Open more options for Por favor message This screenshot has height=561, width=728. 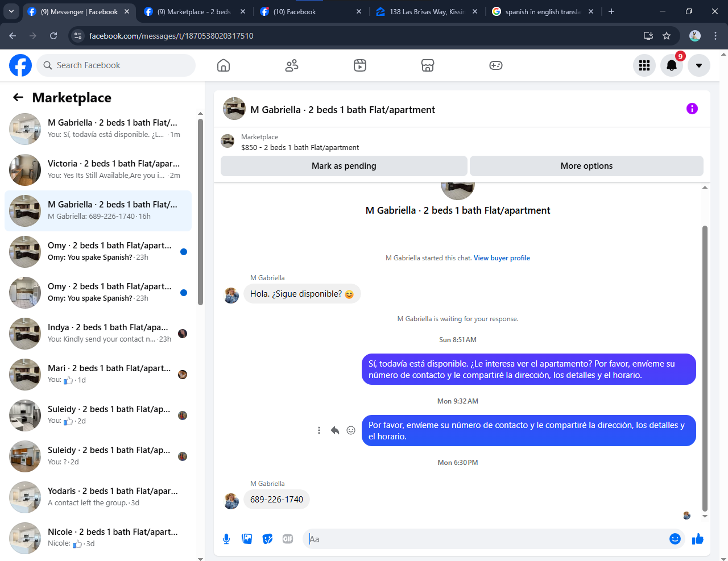[319, 430]
